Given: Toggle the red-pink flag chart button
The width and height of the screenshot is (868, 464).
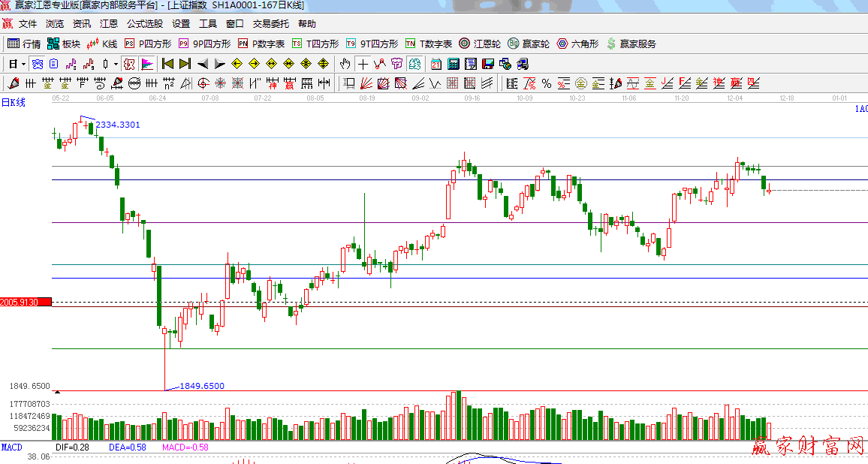Looking at the screenshot, I should (x=147, y=64).
